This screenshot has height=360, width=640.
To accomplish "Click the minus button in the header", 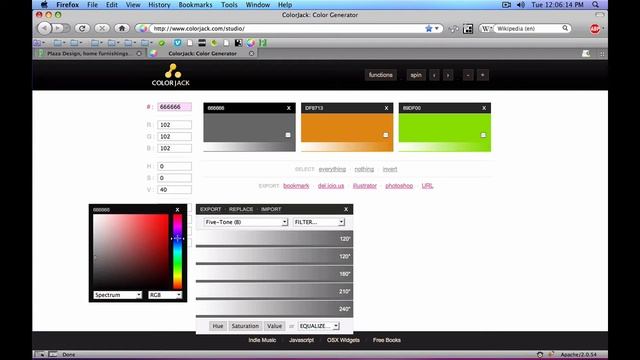I will tap(468, 75).
